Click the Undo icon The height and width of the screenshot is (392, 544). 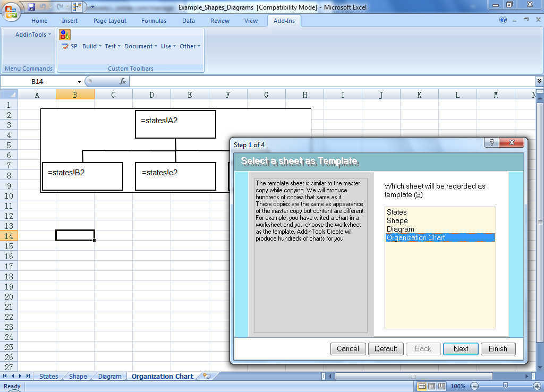point(44,6)
